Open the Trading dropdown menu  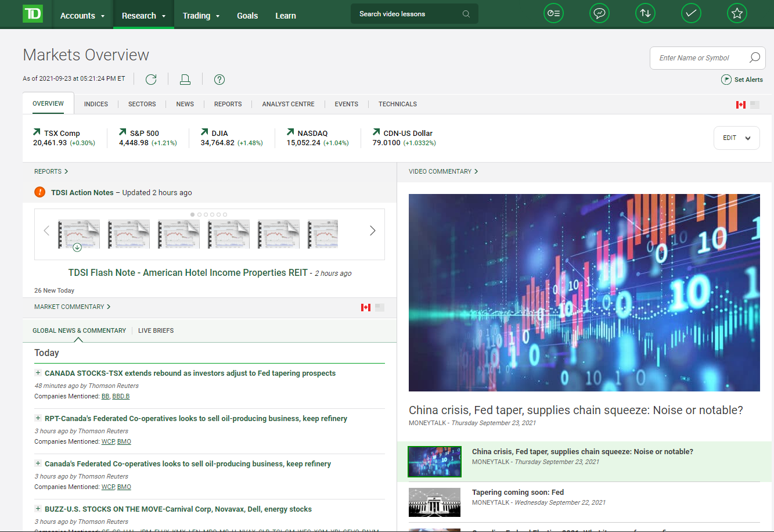coord(201,16)
